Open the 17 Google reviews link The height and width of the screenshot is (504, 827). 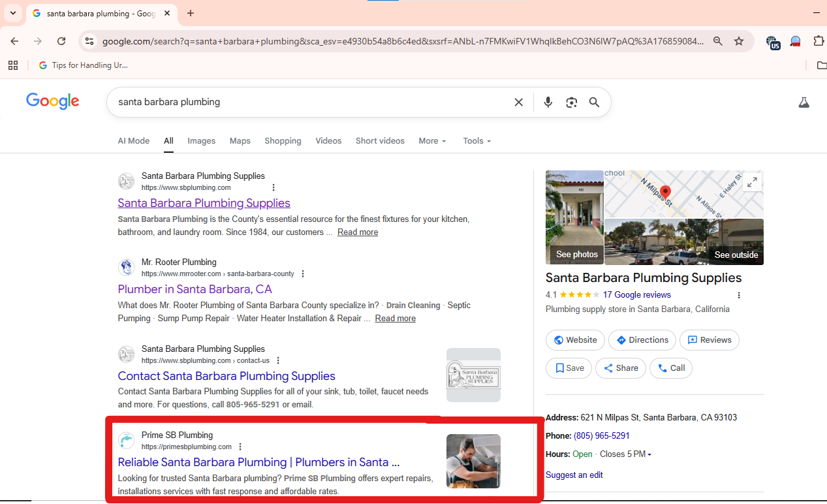[636, 294]
